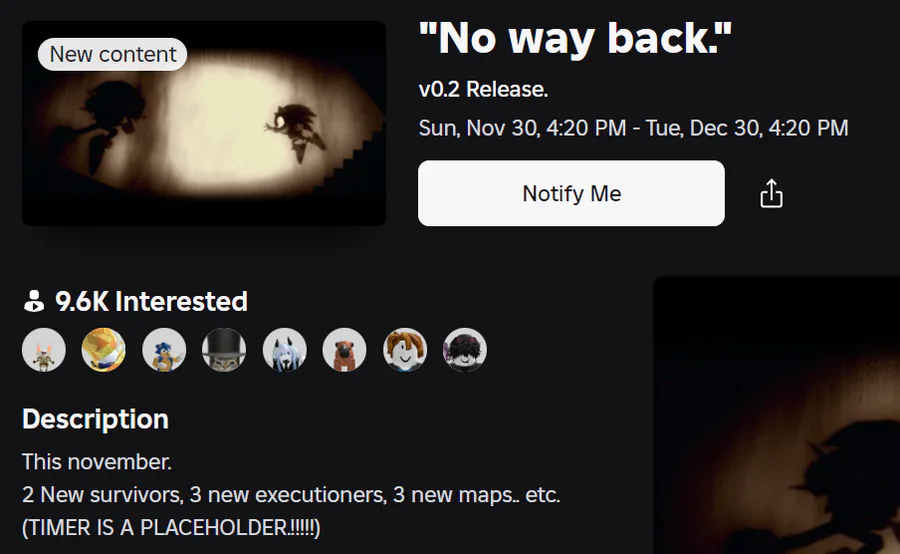Click the New content badge
Viewport: 900px width, 554px height.
click(x=112, y=55)
